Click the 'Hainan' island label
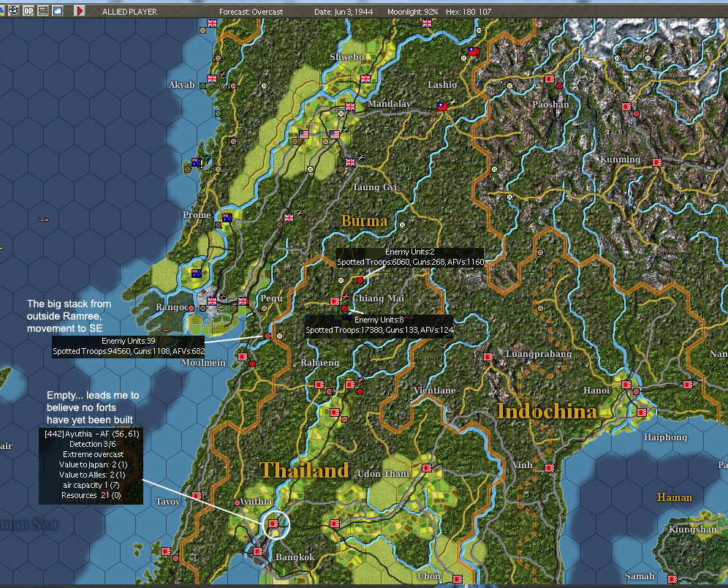Image resolution: width=728 pixels, height=588 pixels. click(675, 497)
